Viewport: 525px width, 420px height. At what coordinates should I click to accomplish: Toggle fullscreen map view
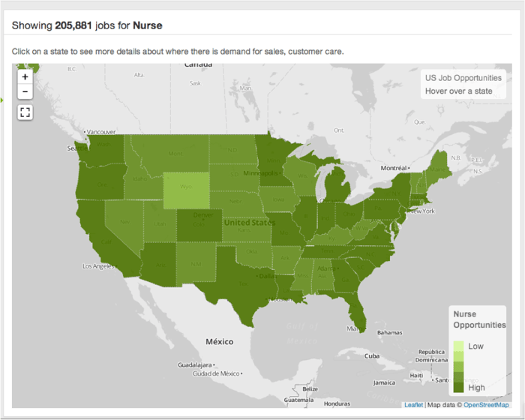(25, 112)
